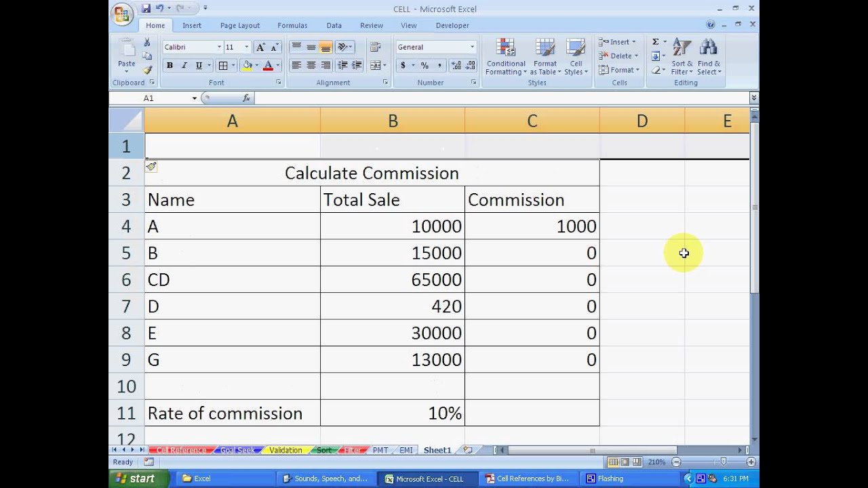Viewport: 868px width, 488px height.
Task: Toggle Underline formatting
Action: (199, 66)
